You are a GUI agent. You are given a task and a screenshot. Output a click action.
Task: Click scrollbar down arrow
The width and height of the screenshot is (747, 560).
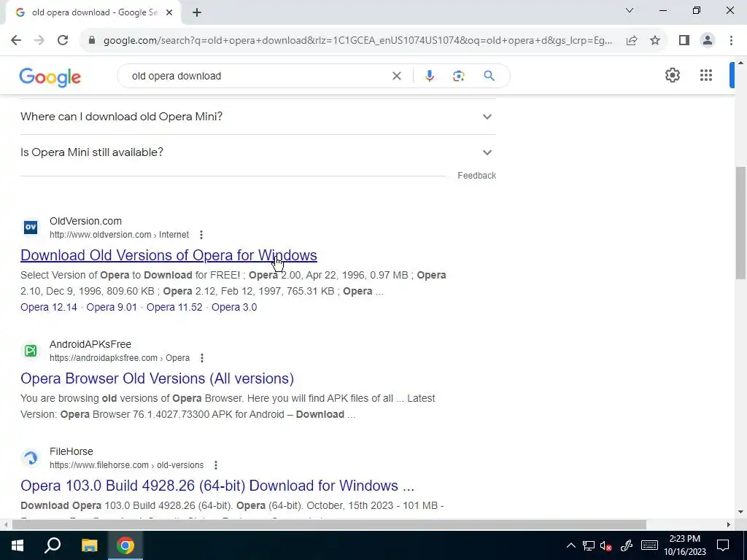(740, 513)
